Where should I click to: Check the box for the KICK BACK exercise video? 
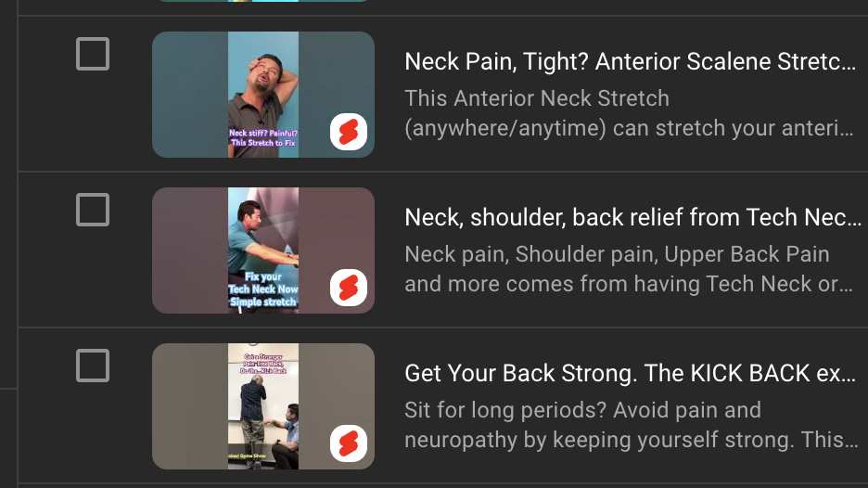(x=93, y=366)
